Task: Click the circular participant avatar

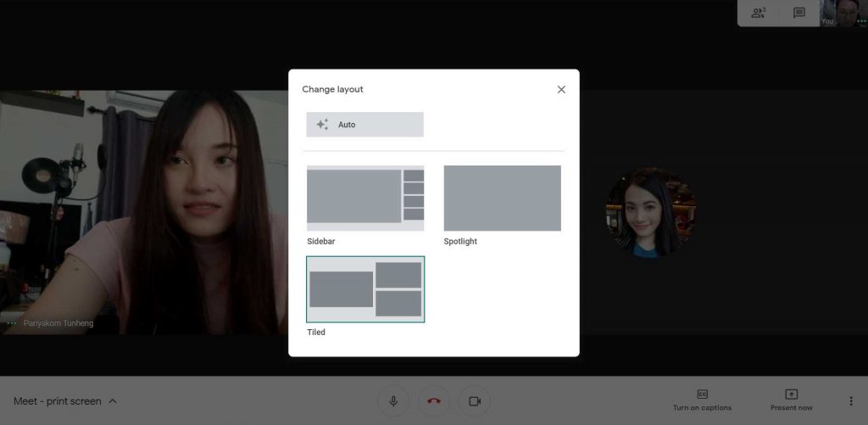Action: tap(650, 212)
